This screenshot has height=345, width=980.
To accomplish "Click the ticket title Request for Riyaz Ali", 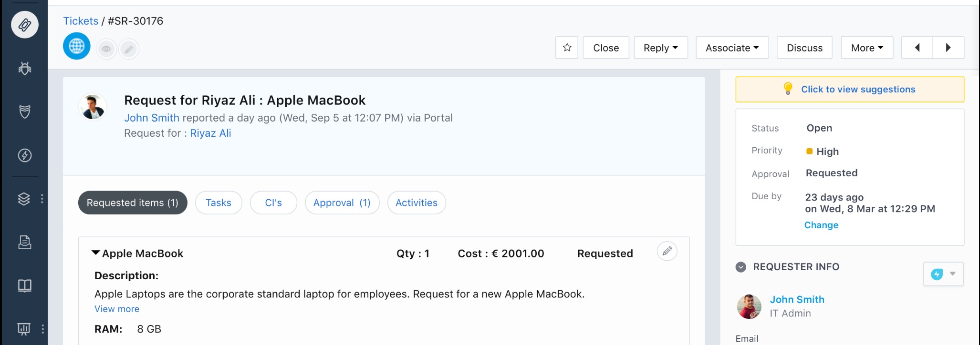I will [x=245, y=100].
